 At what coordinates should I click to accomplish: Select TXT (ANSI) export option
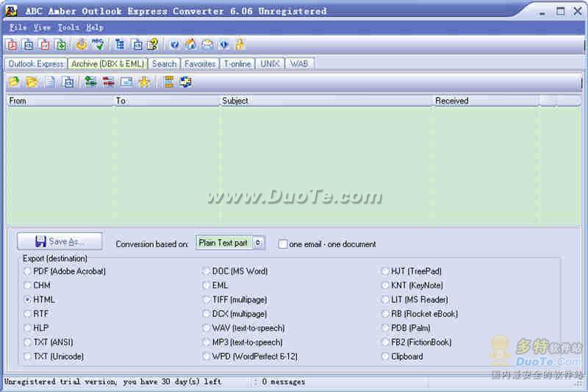(x=49, y=342)
